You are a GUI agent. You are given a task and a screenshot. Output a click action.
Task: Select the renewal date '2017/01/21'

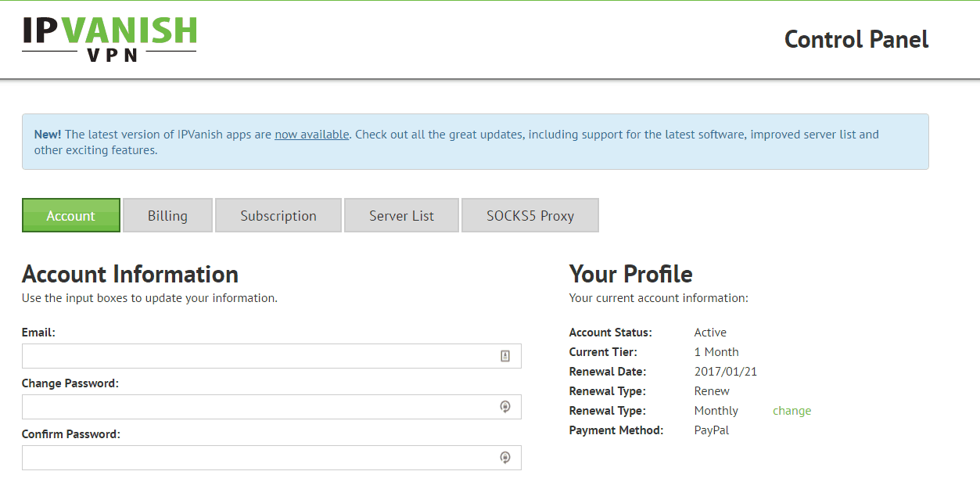click(726, 372)
